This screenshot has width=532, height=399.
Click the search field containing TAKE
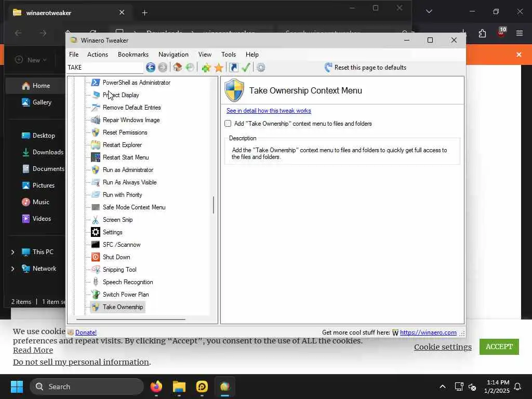pyautogui.click(x=105, y=68)
